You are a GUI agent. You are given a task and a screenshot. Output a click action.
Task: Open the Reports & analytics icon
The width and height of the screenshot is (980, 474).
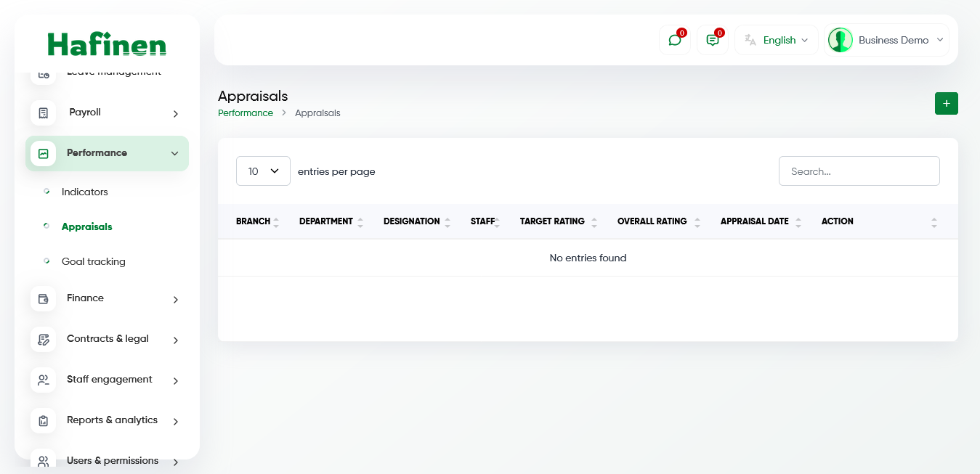[44, 420]
